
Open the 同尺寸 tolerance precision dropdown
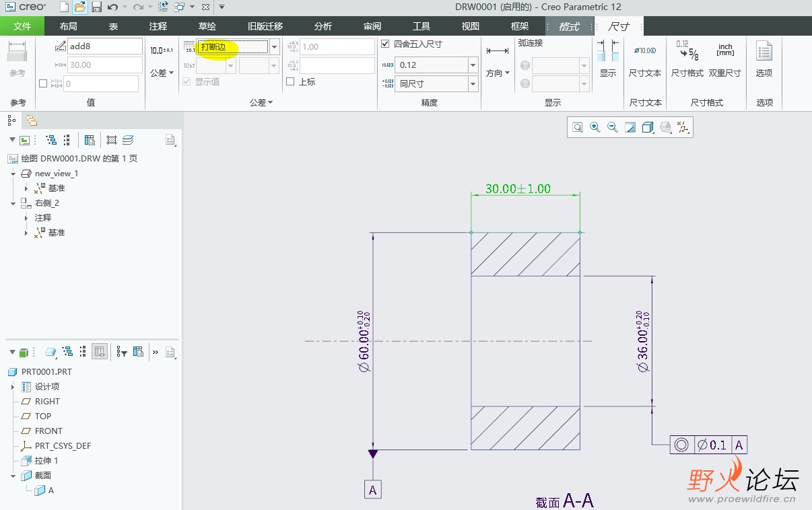point(473,83)
